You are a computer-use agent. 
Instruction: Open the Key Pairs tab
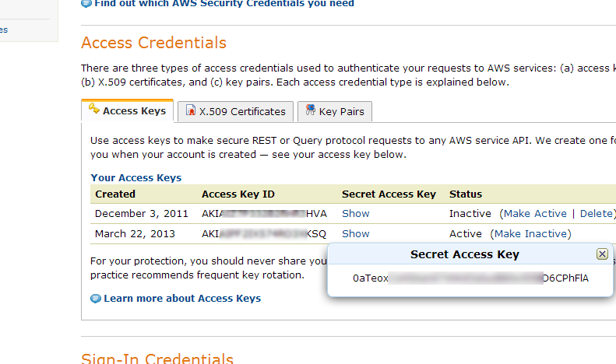click(335, 112)
